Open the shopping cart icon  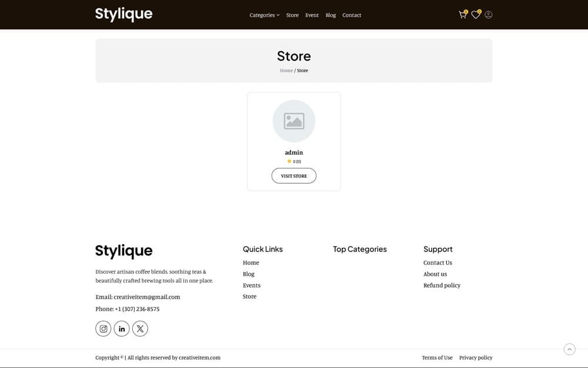coord(463,15)
